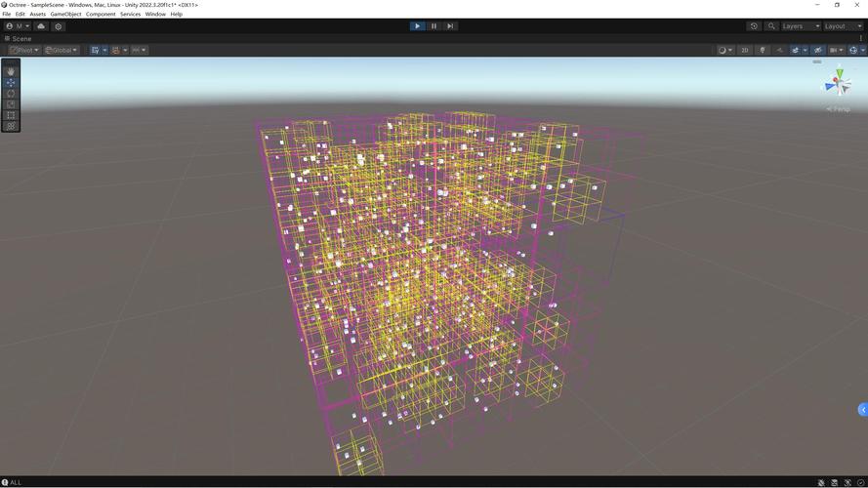868x488 pixels.
Task: Toggle grid snapping button
Action: coord(115,50)
